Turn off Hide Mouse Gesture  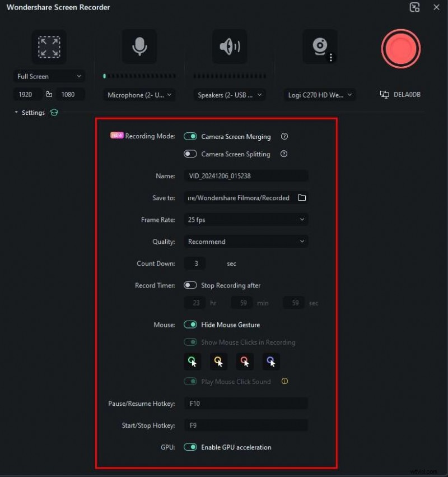(x=190, y=325)
